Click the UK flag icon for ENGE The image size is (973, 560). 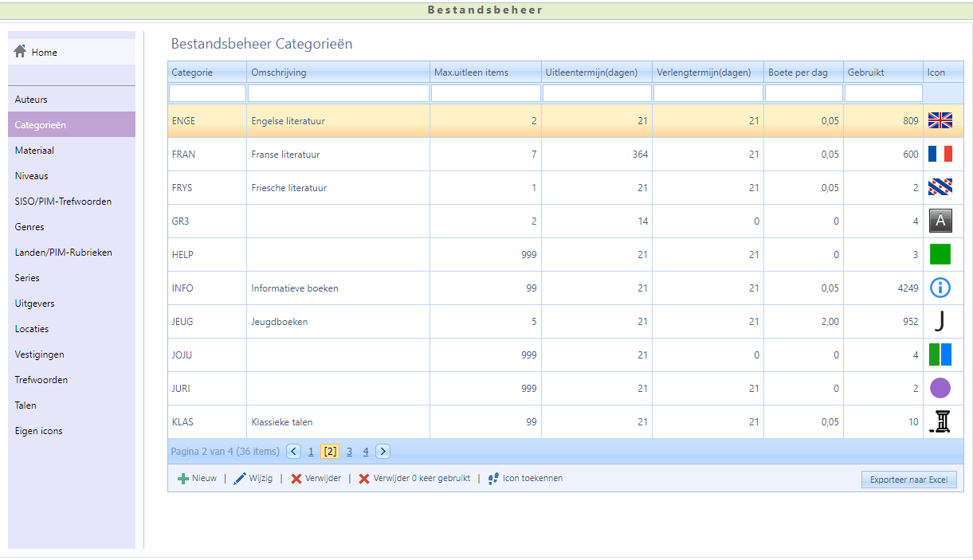pyautogui.click(x=940, y=121)
